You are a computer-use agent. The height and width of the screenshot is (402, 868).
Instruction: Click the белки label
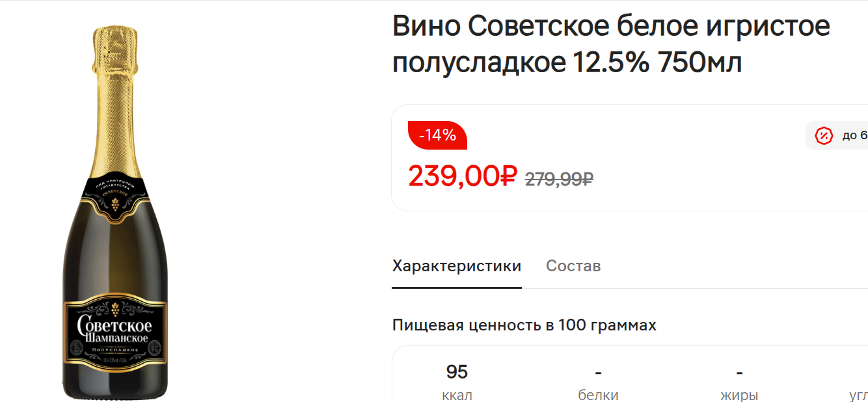click(x=598, y=395)
